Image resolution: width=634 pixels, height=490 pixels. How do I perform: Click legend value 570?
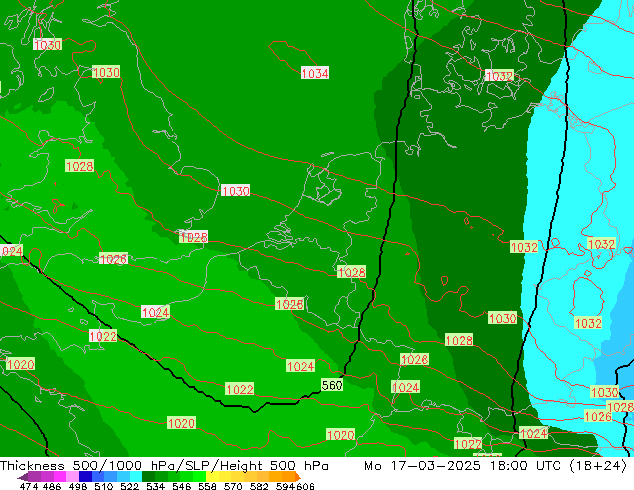coord(233,486)
